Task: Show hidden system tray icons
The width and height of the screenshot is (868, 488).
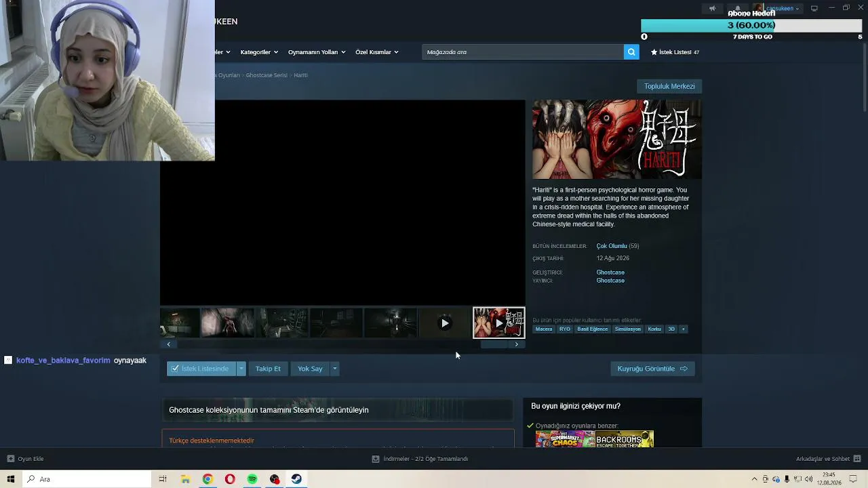Action: click(x=754, y=479)
